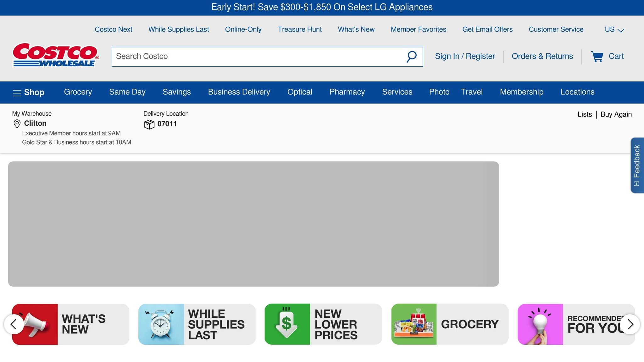Open the What's New megaphone tile
The height and width of the screenshot is (362, 644).
71,324
